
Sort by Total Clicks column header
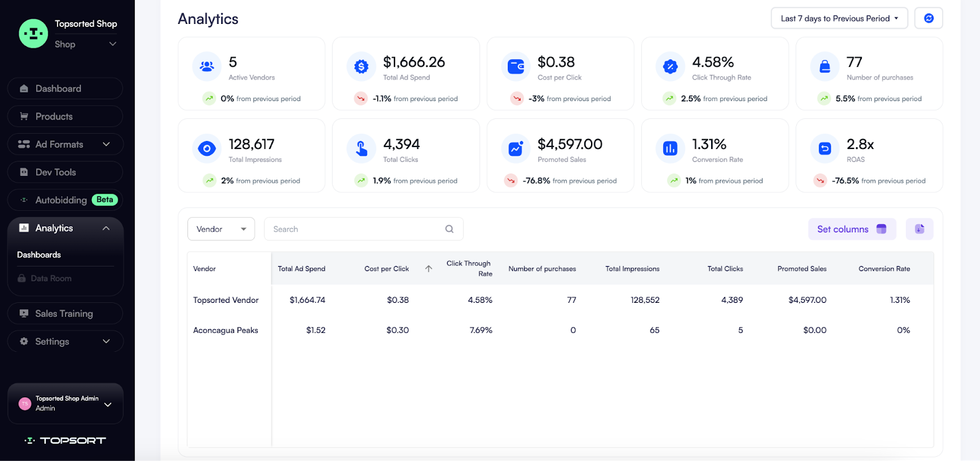[725, 269]
